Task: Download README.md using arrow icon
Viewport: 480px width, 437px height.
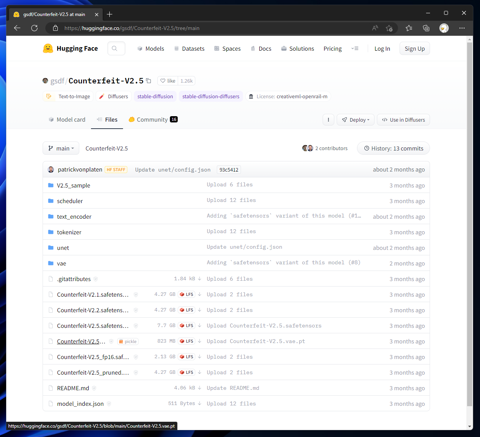Action: [x=199, y=388]
